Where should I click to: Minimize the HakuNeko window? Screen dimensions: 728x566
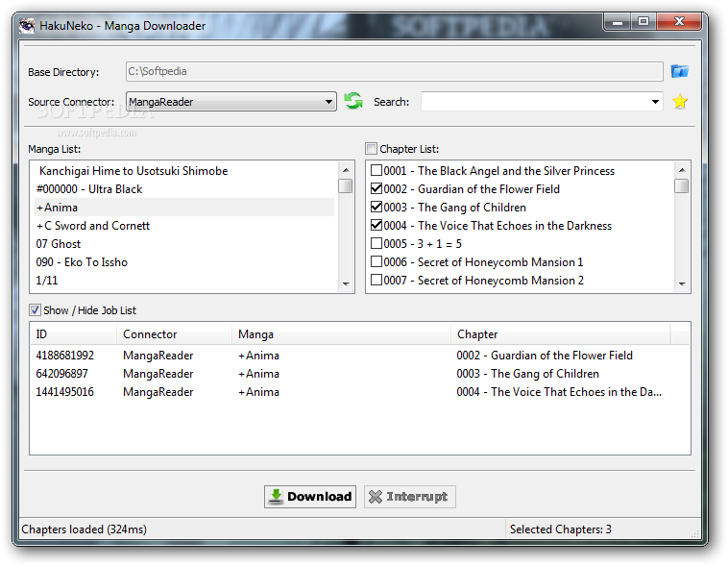pyautogui.click(x=617, y=22)
